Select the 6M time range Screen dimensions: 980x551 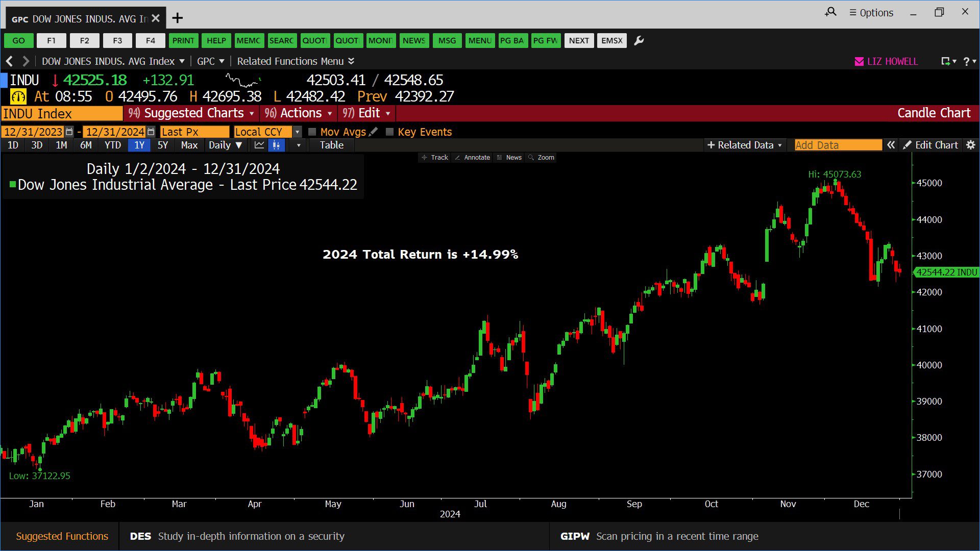click(86, 145)
